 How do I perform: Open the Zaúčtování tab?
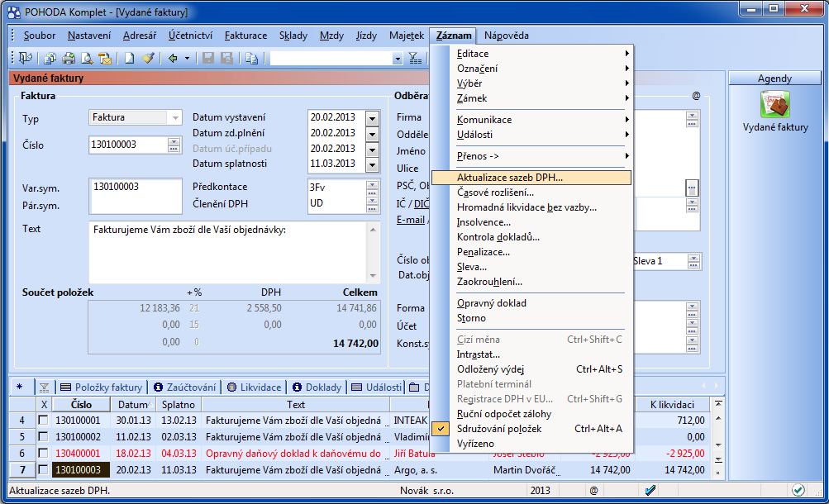point(184,388)
